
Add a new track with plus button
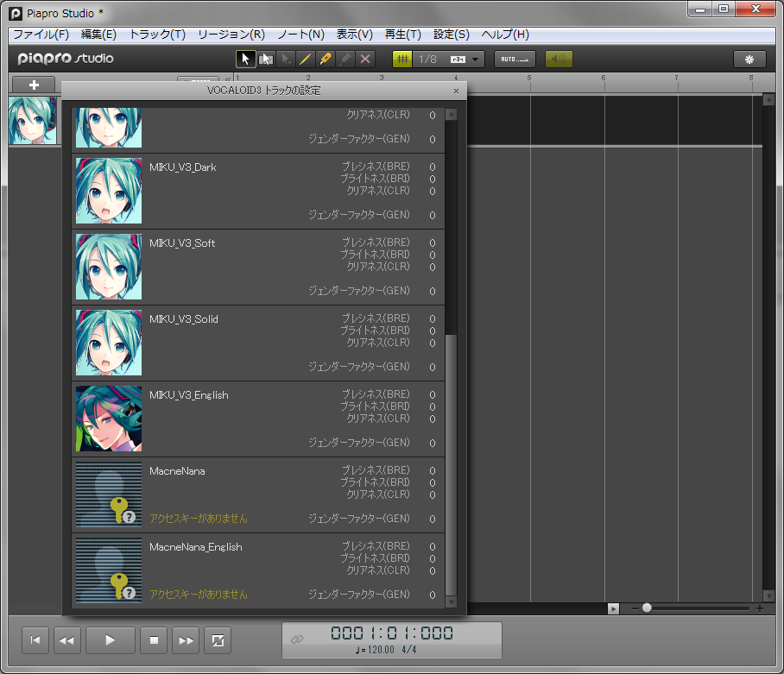click(34, 85)
